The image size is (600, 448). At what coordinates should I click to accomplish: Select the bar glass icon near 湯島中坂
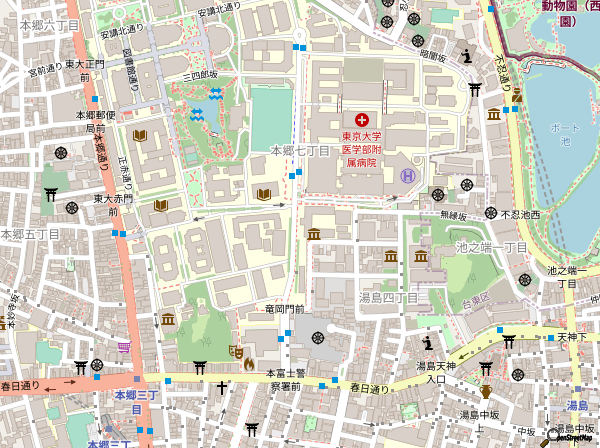click(x=486, y=392)
